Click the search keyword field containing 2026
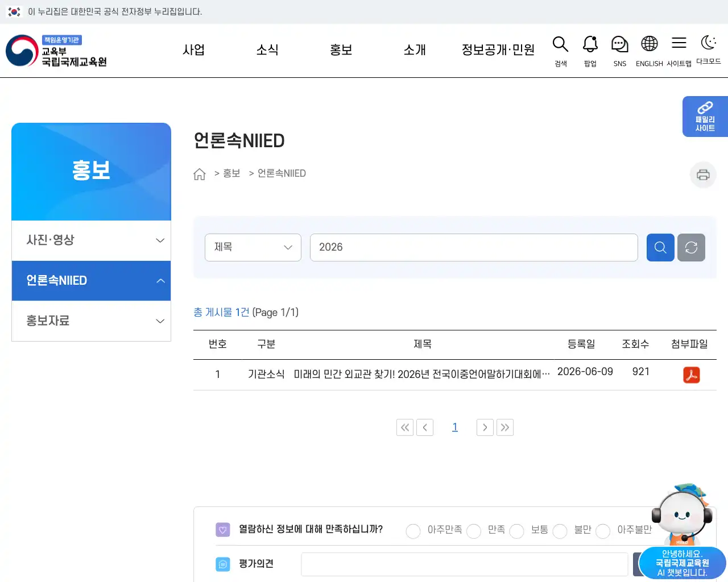 (x=474, y=247)
